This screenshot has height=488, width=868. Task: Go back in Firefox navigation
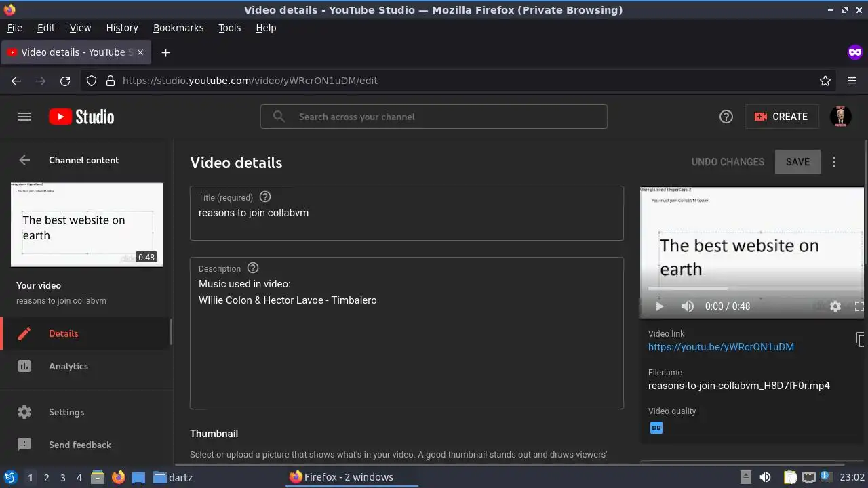point(16,81)
